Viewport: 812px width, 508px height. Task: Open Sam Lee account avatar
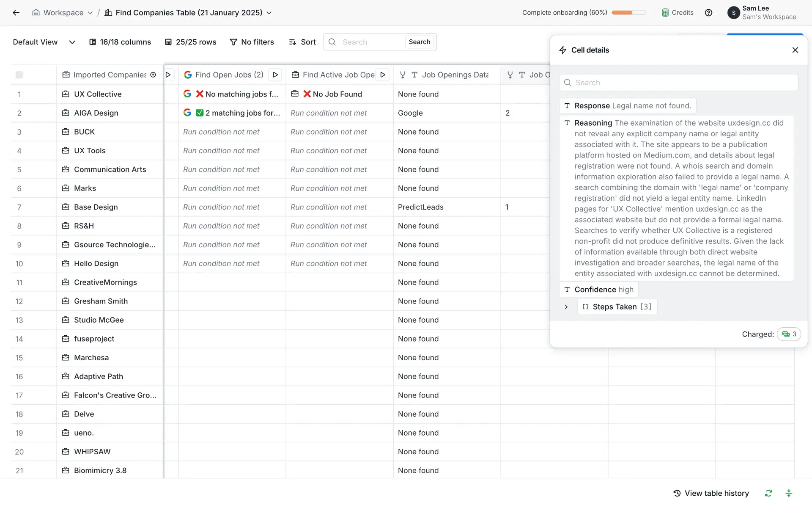point(733,13)
